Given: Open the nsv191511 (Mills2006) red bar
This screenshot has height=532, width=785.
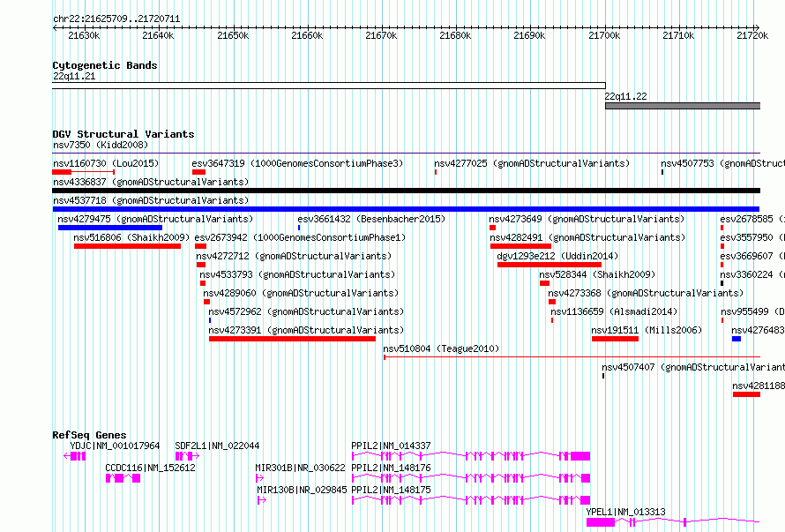Looking at the screenshot, I should 616,339.
